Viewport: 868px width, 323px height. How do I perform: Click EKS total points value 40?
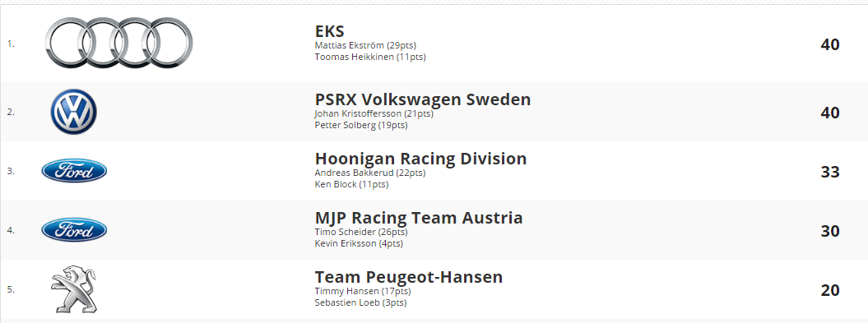pyautogui.click(x=830, y=45)
